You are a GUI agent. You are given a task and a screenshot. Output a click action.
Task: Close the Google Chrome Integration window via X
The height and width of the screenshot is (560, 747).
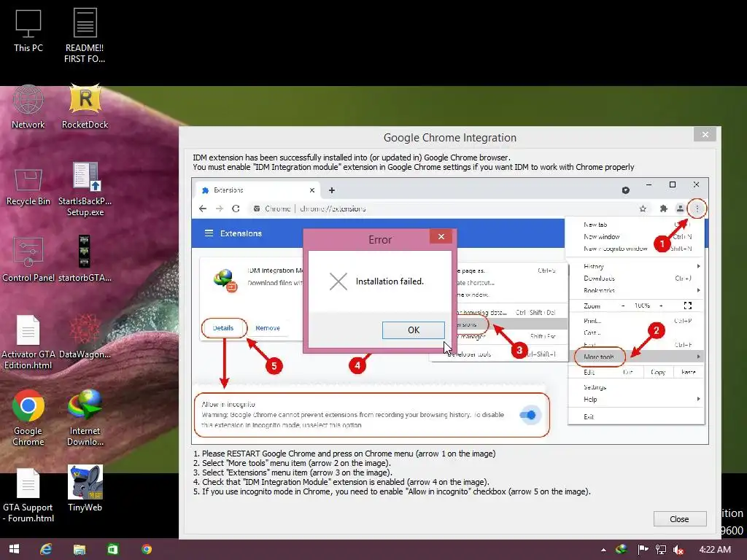click(705, 134)
